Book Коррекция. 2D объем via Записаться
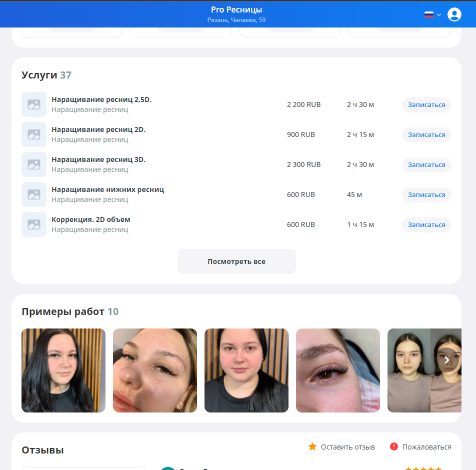 pyautogui.click(x=426, y=225)
